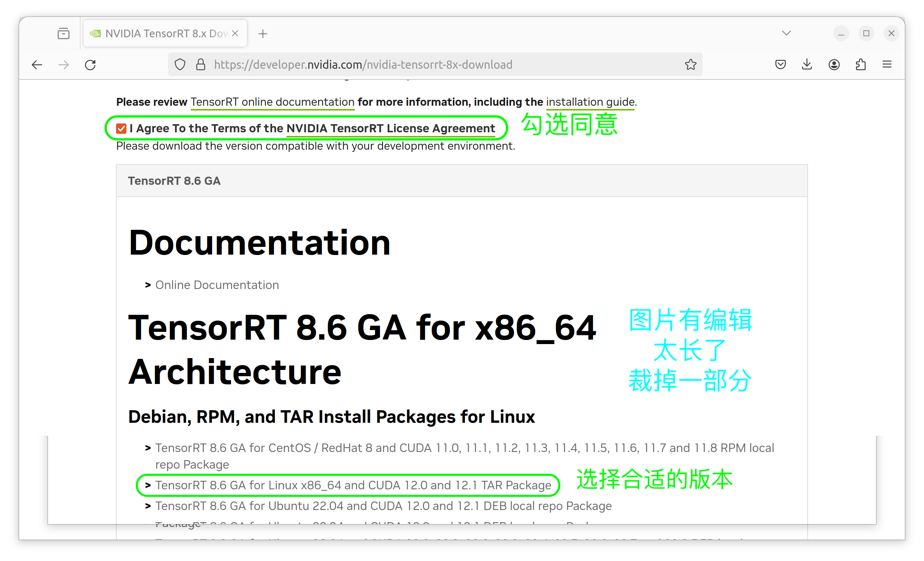
Task: Select the NVIDIA TensorRT 8.x Download tab
Action: coord(165,33)
